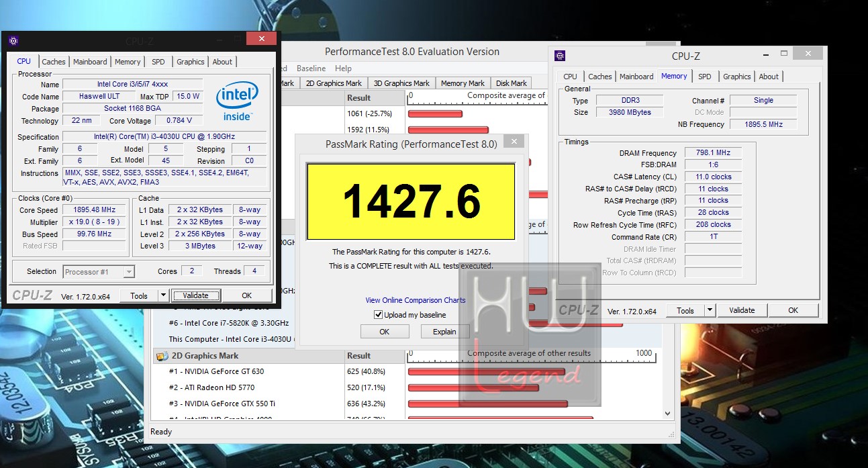Click the Haswell ULT Code Name field
Viewport: 868px width, 468px height.
99,96
